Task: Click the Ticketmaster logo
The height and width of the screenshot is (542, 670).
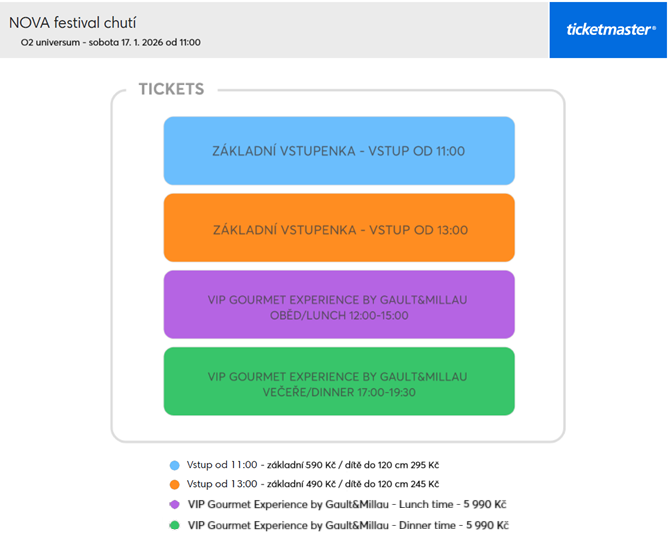Action: coord(610,30)
